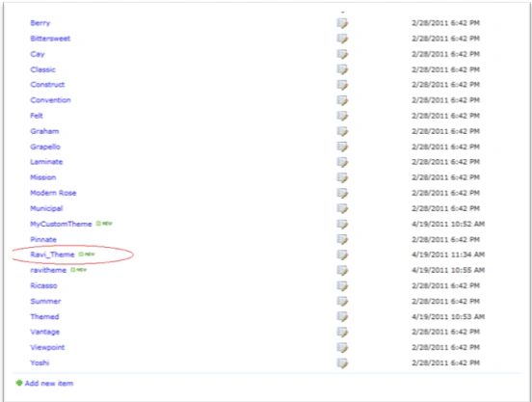Open the Pinnate theme link
The image size is (532, 402).
pos(43,239)
